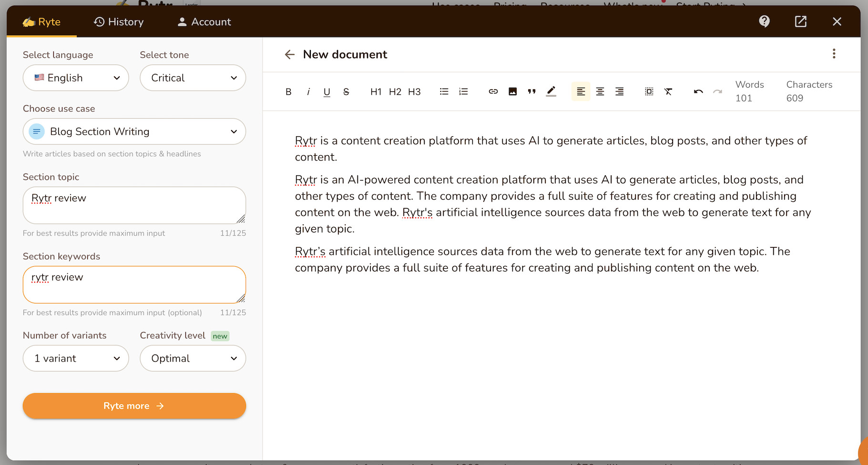The image size is (868, 465).
Task: Toggle bold formatting in the editor
Action: click(x=288, y=92)
